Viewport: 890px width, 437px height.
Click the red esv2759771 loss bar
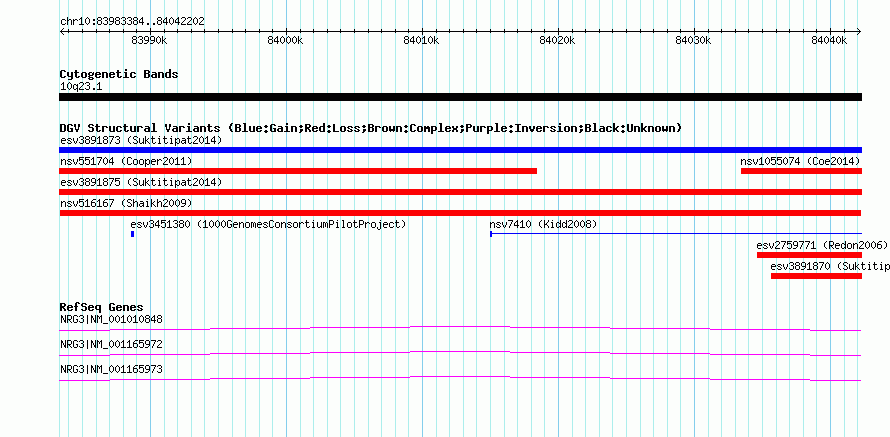tap(809, 255)
